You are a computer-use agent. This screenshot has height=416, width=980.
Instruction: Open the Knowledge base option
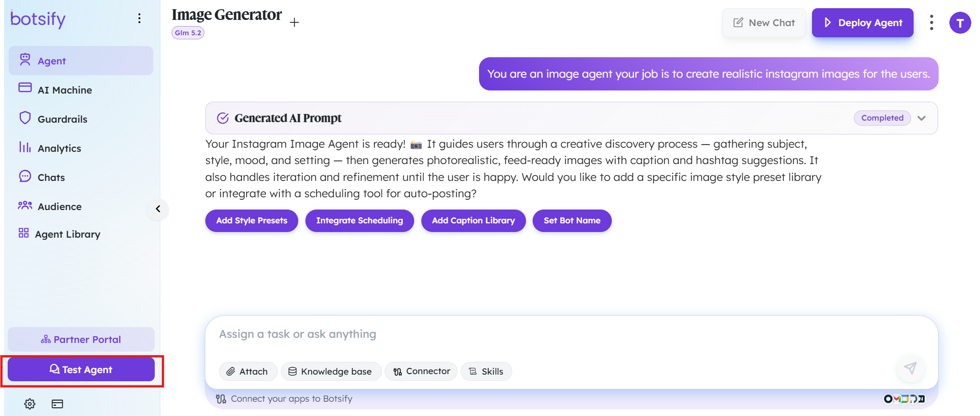pyautogui.click(x=330, y=372)
